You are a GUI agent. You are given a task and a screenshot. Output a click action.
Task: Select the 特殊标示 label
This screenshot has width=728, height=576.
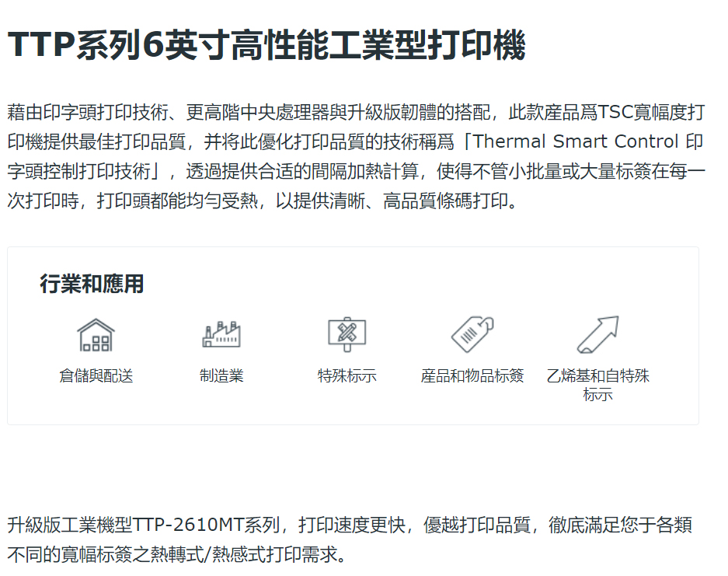pos(347,375)
